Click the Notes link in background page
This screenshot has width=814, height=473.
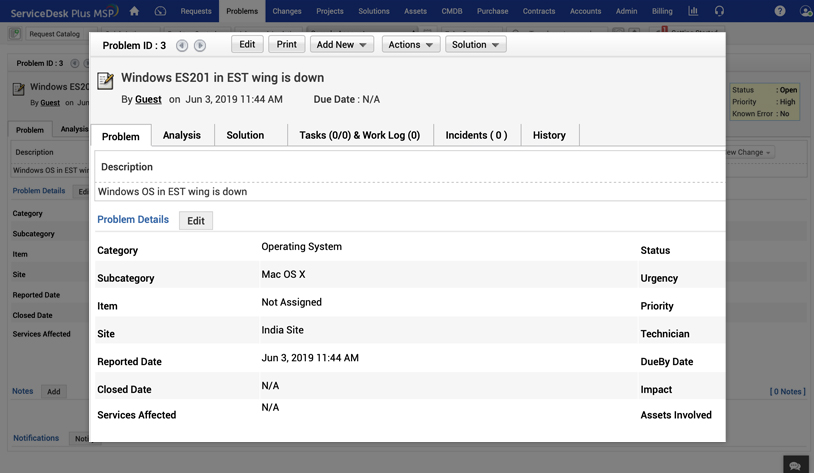pos(23,391)
